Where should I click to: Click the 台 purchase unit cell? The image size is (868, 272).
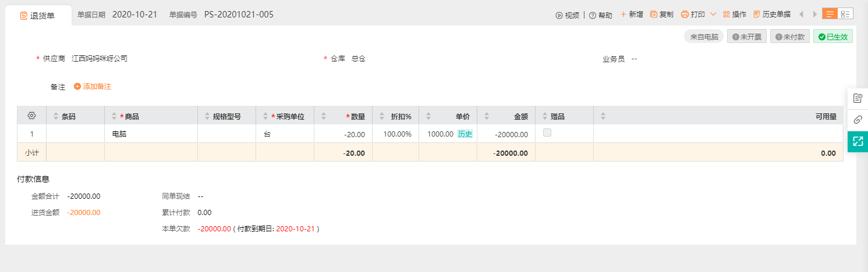pos(285,134)
